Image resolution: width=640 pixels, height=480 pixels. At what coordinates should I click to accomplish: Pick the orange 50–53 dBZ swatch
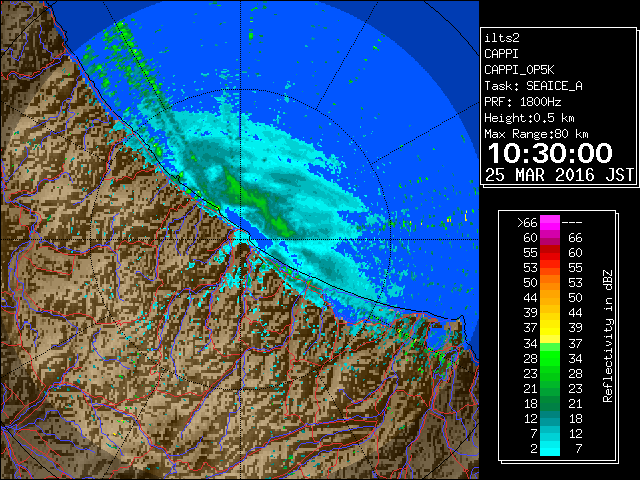click(550, 283)
